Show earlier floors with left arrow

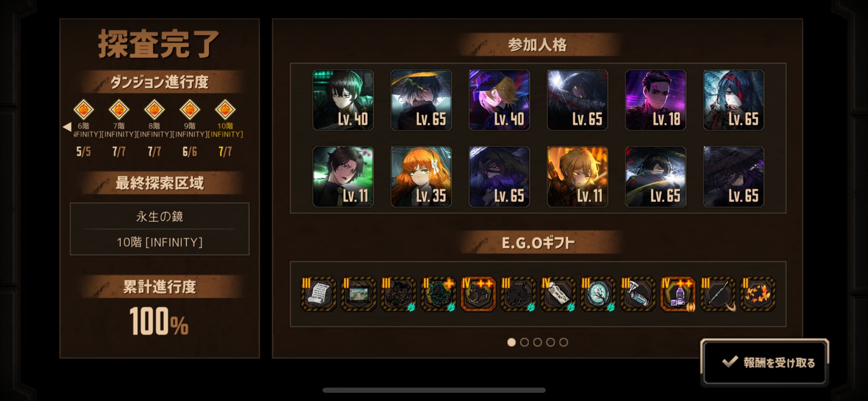pyautogui.click(x=67, y=127)
